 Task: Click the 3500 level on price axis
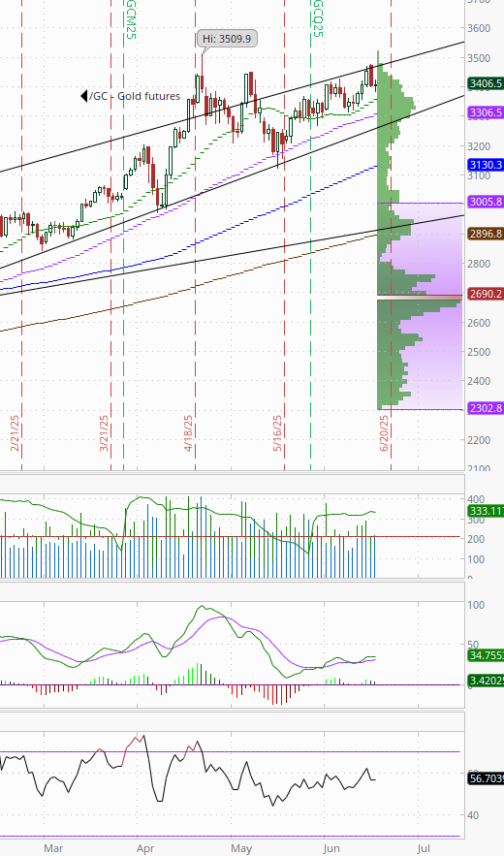pyautogui.click(x=479, y=58)
